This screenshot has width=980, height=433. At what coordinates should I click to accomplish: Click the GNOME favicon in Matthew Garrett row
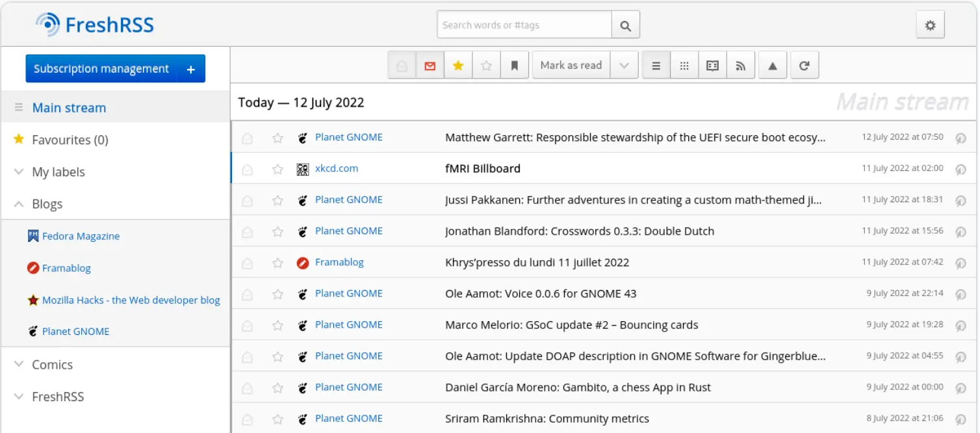(302, 138)
